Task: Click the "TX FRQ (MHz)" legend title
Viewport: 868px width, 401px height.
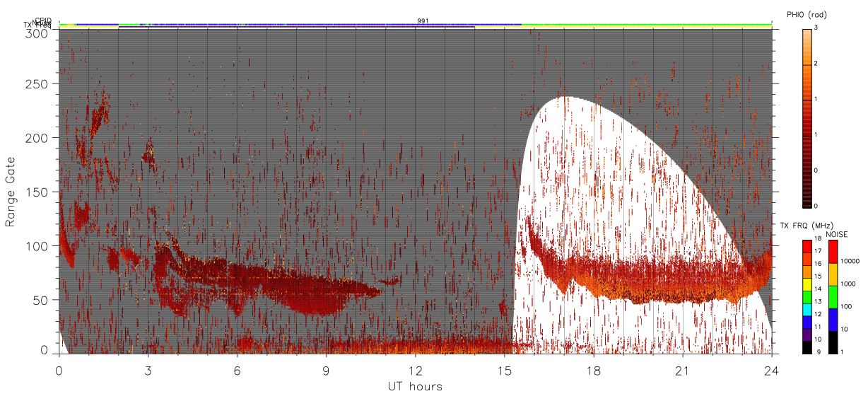Action: click(807, 225)
